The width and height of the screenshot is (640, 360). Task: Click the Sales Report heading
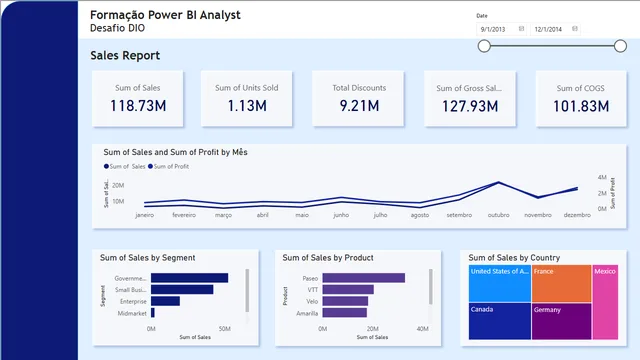click(125, 56)
